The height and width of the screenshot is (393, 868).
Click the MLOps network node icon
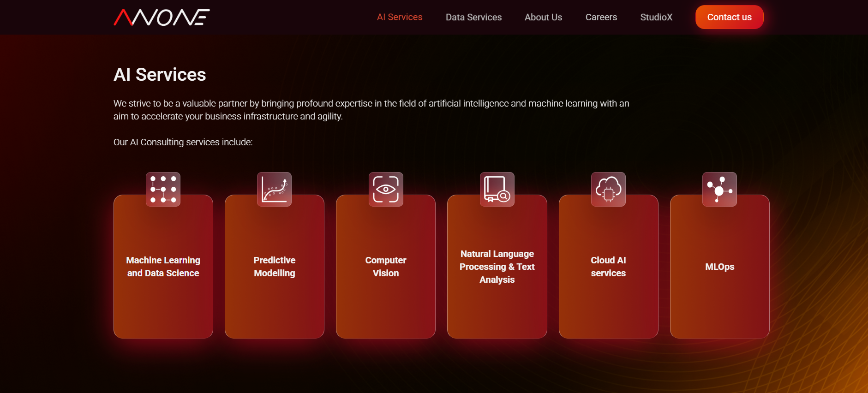[720, 189]
